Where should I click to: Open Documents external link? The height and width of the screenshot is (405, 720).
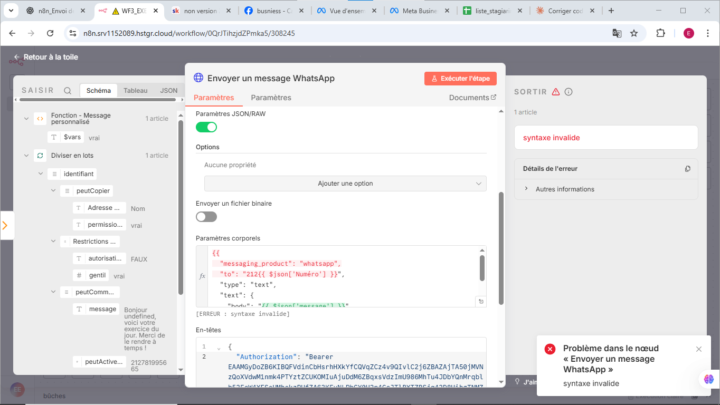click(x=472, y=97)
